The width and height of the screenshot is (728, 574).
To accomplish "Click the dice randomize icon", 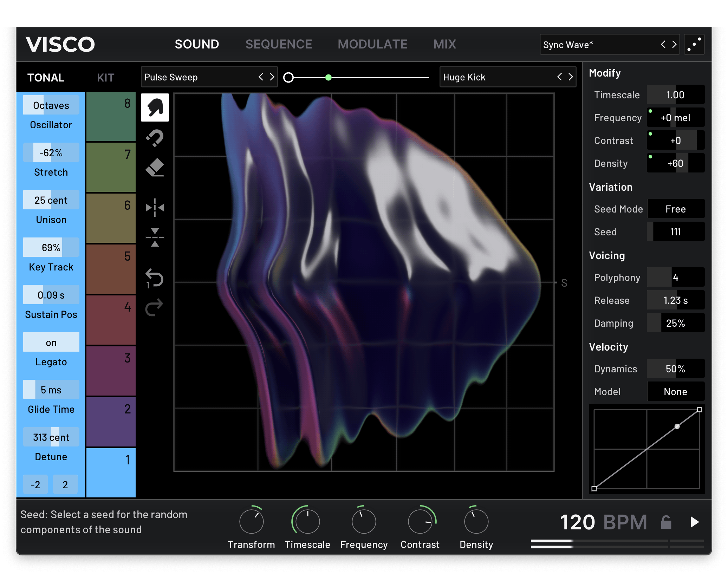I will 694,44.
